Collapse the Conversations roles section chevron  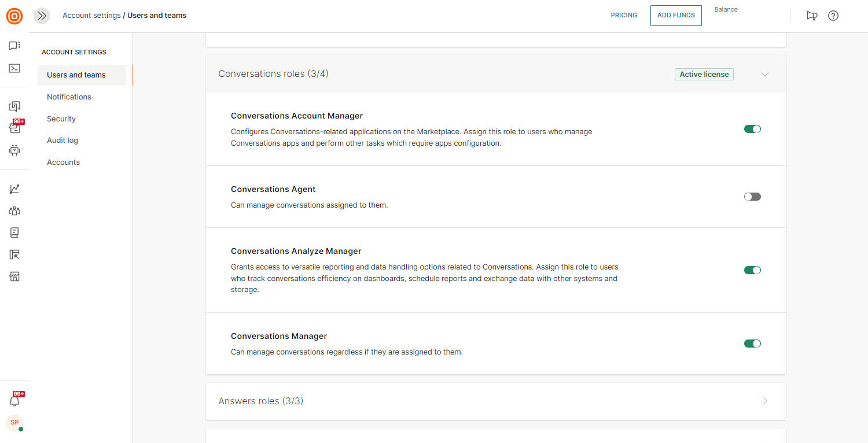(765, 75)
